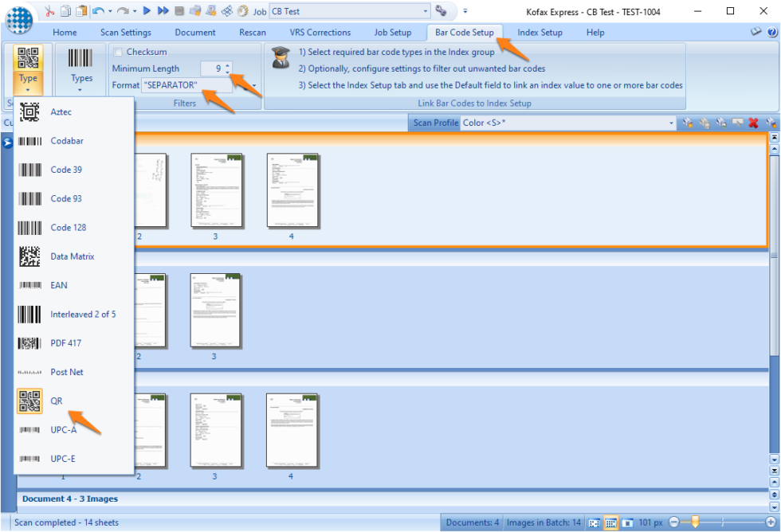Viewport: 781px width, 532px height.
Task: Open the Scan Settings tab
Action: pos(125,33)
